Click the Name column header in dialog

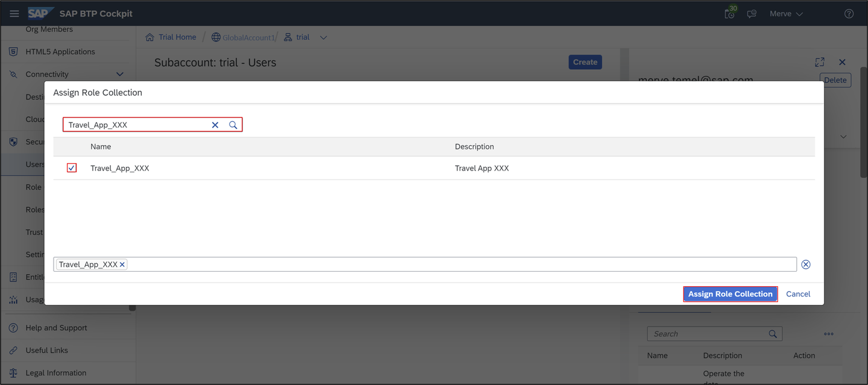tap(101, 146)
